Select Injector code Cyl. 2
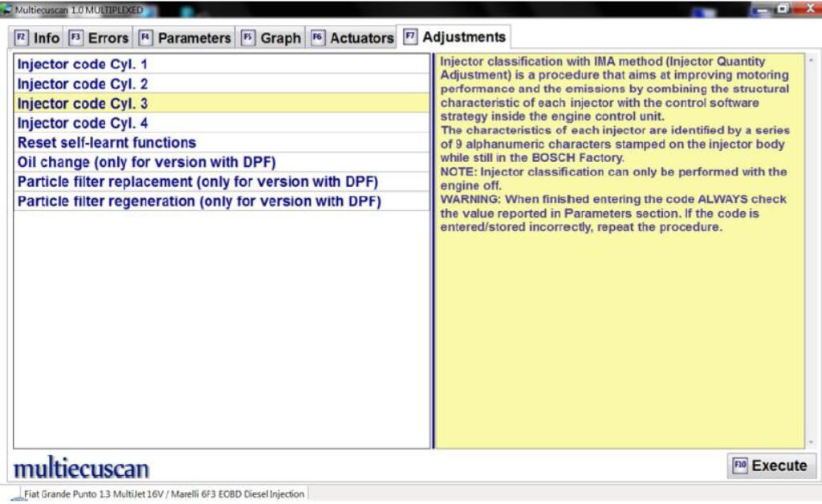The height and width of the screenshot is (504, 822). 222,83
